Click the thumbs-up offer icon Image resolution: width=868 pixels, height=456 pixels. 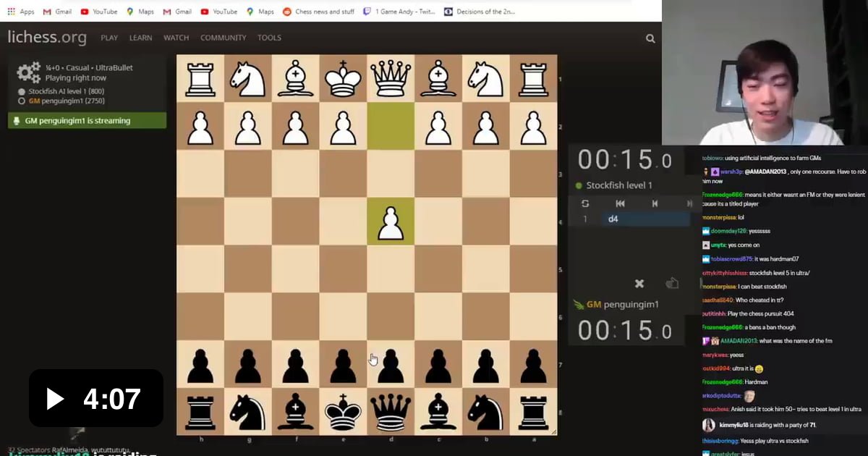pos(672,284)
